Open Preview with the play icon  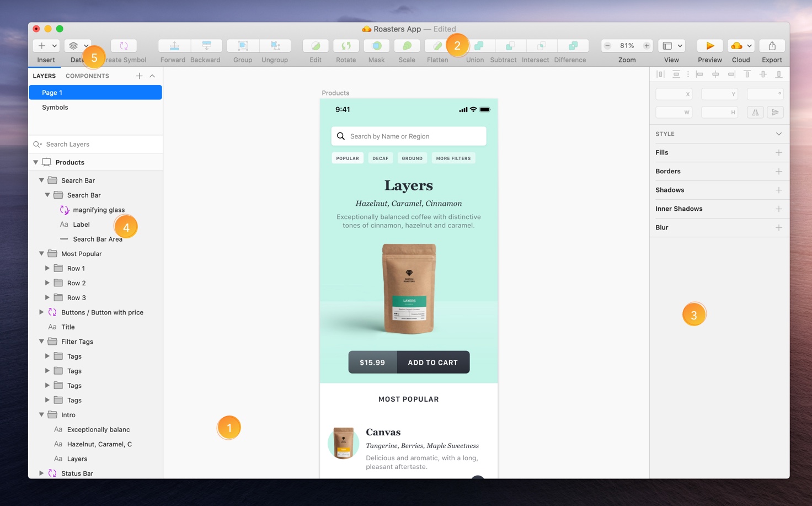(x=709, y=46)
